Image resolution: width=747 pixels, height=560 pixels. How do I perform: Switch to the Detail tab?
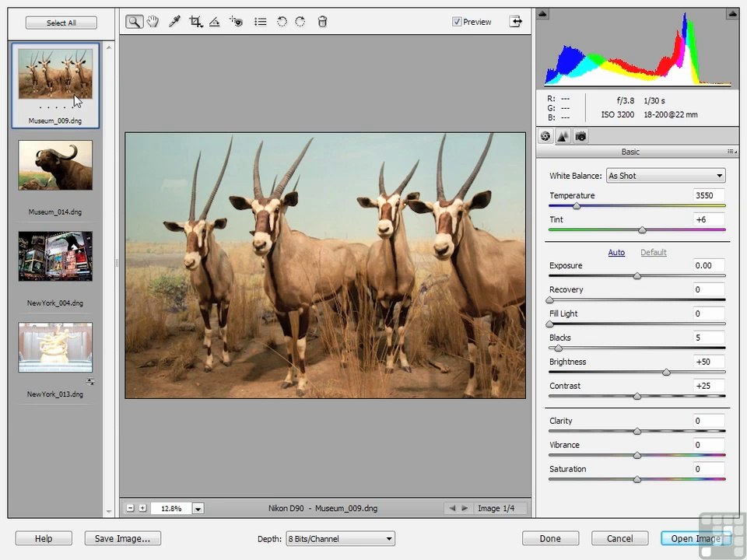(563, 137)
